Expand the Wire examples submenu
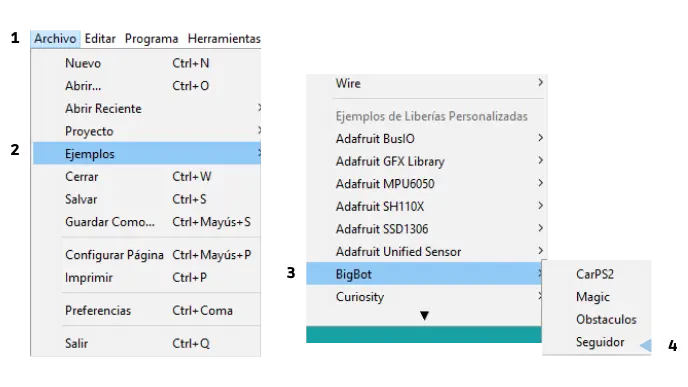This screenshot has width=688, height=387. [426, 83]
